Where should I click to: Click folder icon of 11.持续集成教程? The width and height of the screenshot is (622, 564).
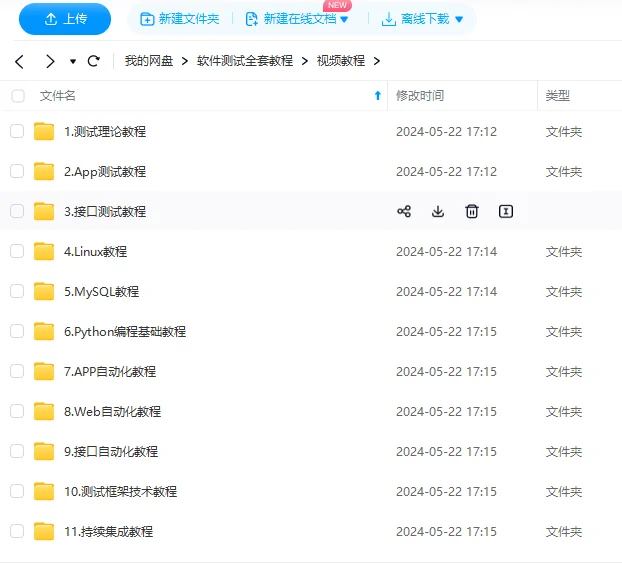pyautogui.click(x=44, y=531)
